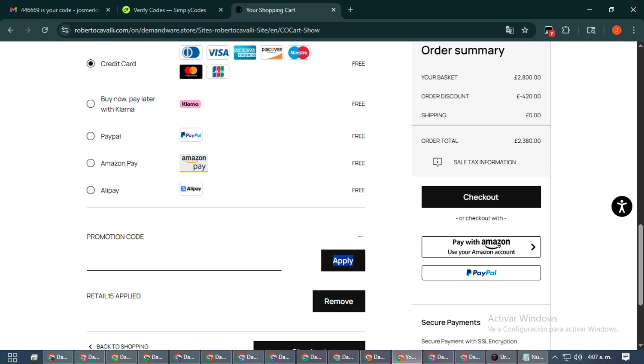
Task: Switch to the Verify Codes SimplyCodes tab
Action: (x=170, y=10)
